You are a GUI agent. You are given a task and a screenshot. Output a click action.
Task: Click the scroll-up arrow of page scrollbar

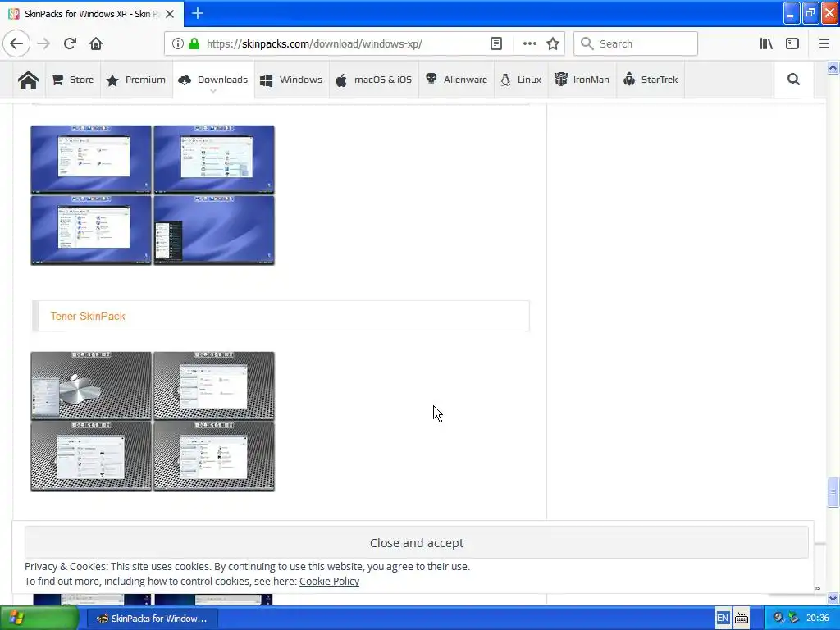click(x=833, y=67)
